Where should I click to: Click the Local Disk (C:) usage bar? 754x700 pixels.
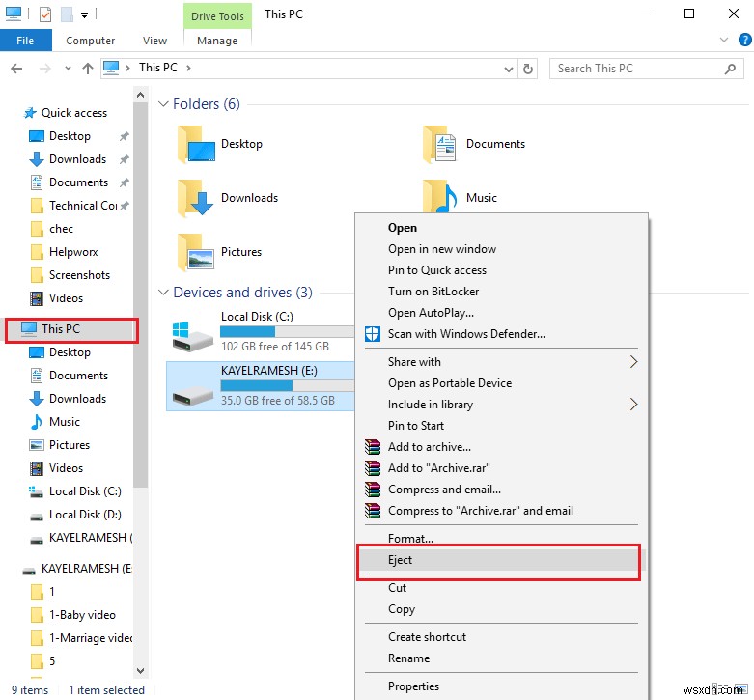click(287, 332)
